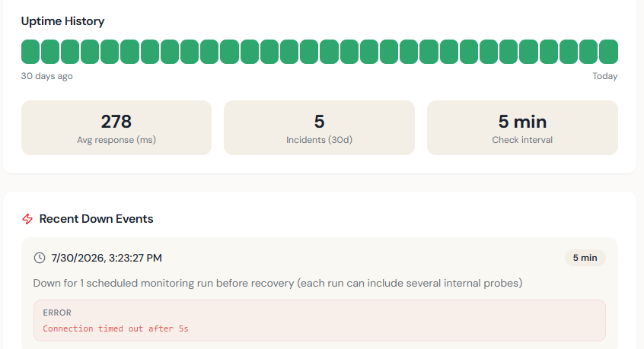The width and height of the screenshot is (644, 349).
Task: Select the 7/30/2026, 3:23:27 PM timestamp
Action: [107, 258]
